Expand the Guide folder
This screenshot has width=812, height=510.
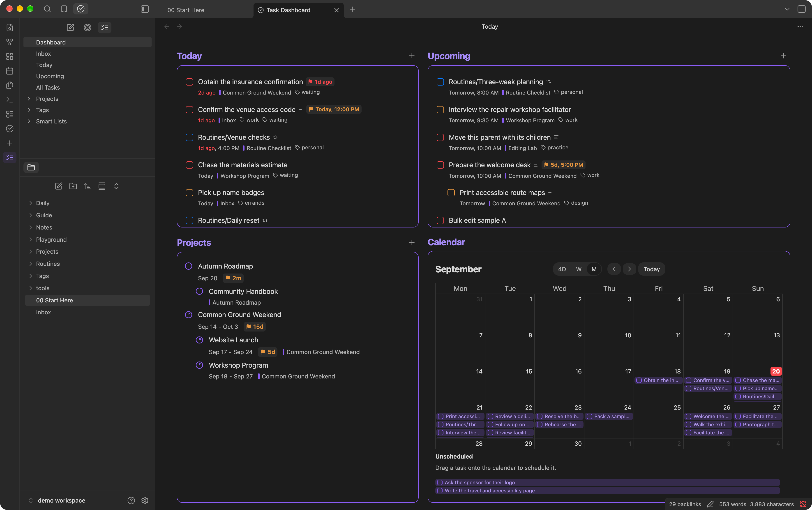point(31,215)
